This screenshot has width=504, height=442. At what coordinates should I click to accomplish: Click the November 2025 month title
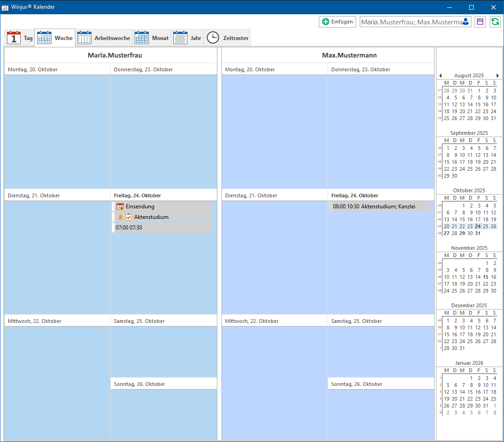(469, 248)
